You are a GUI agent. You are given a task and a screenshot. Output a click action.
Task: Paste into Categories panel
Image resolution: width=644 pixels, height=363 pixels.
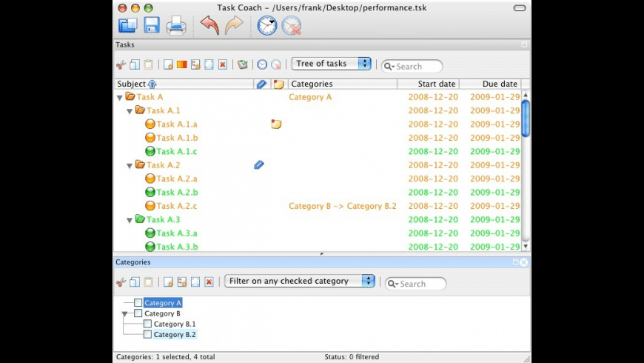pyautogui.click(x=148, y=282)
